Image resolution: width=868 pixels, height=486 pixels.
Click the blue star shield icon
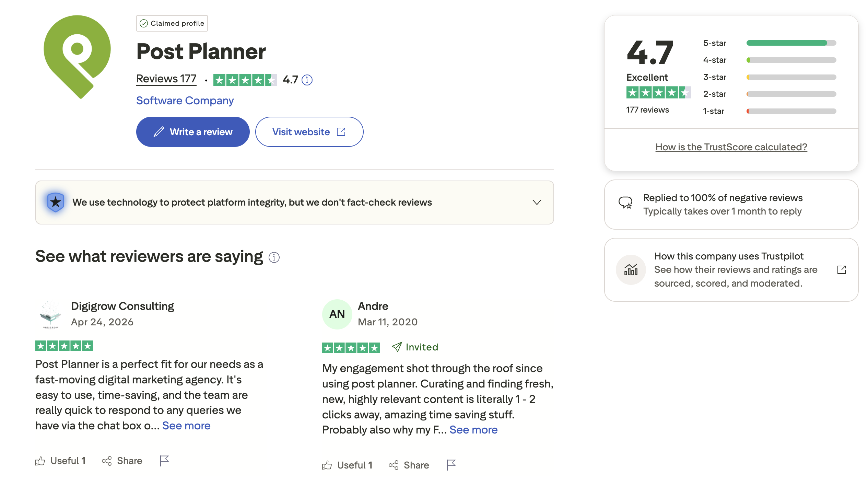pos(56,202)
